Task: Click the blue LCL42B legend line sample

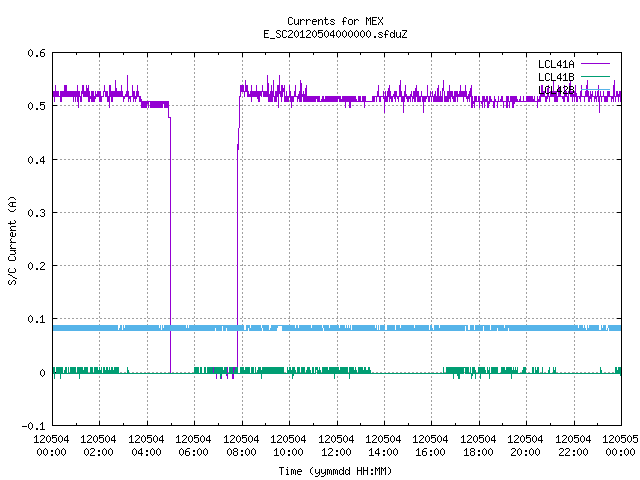Action: pyautogui.click(x=595, y=89)
